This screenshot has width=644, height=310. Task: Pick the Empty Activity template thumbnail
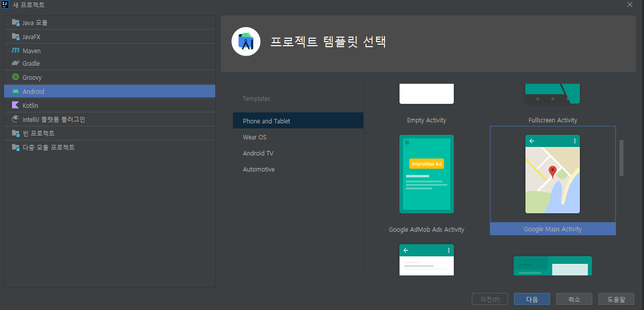tap(427, 94)
